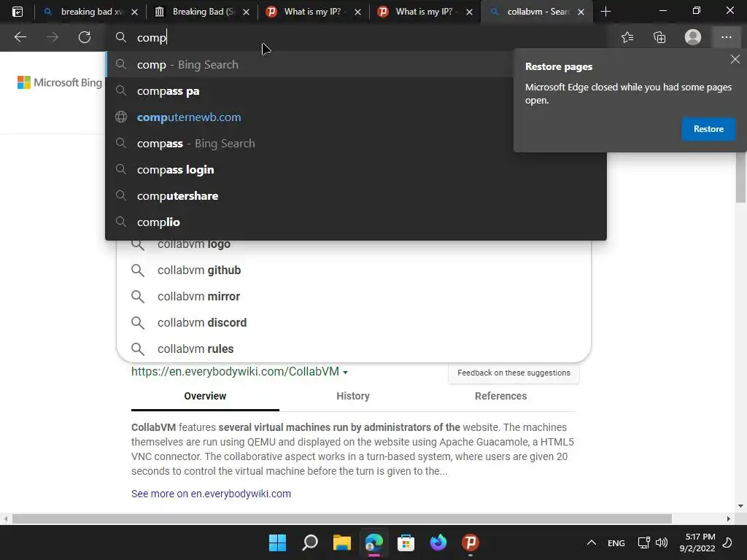
Task: Choose 'collabvm rules' Bing suggestion
Action: click(354, 349)
